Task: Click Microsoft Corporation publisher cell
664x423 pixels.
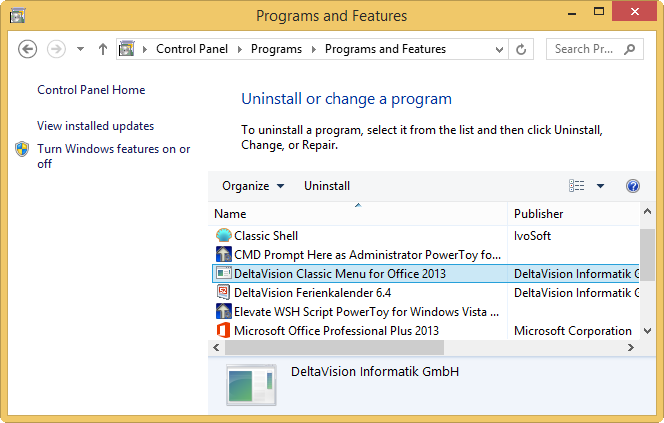Action: click(573, 331)
